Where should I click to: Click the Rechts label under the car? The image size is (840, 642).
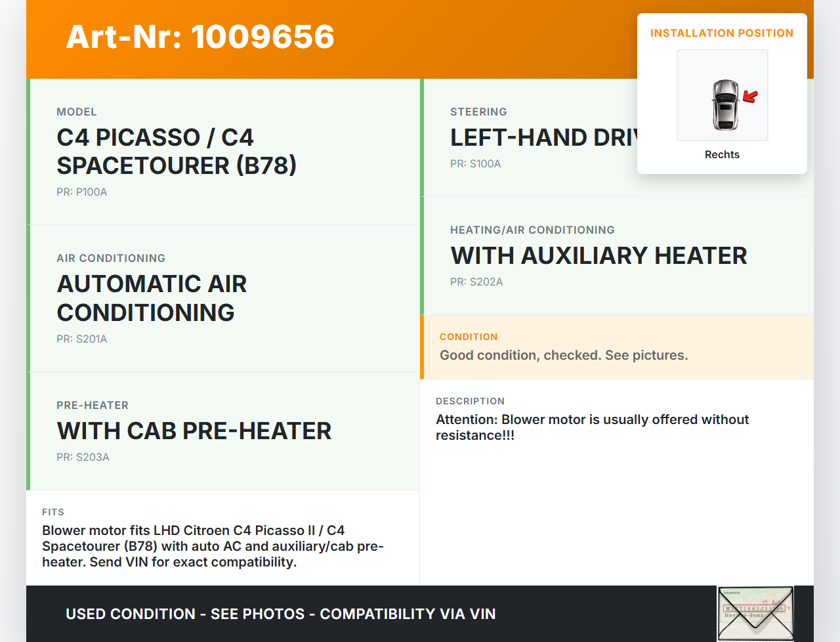722,155
